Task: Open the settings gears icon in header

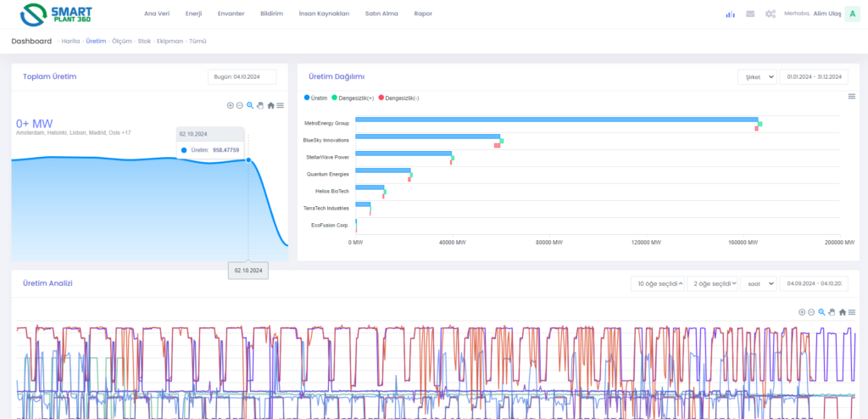Action: coord(771,14)
